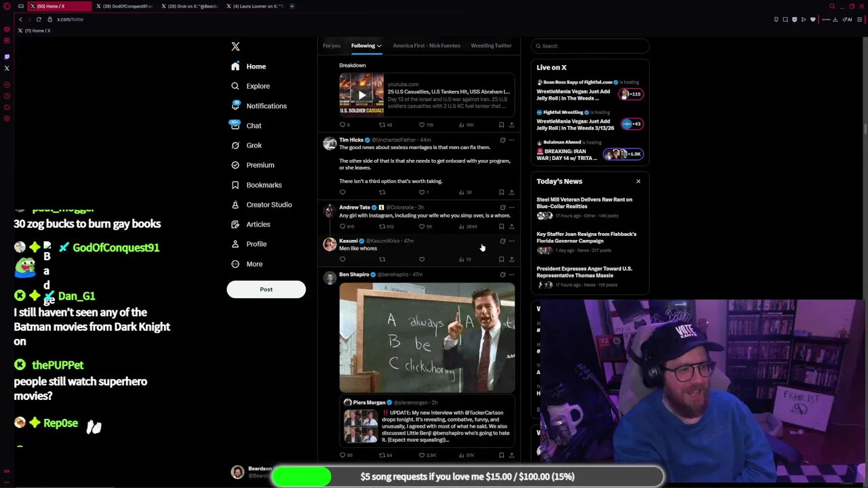Reply to Kasumi's post
The width and height of the screenshot is (868, 488).
tap(342, 260)
